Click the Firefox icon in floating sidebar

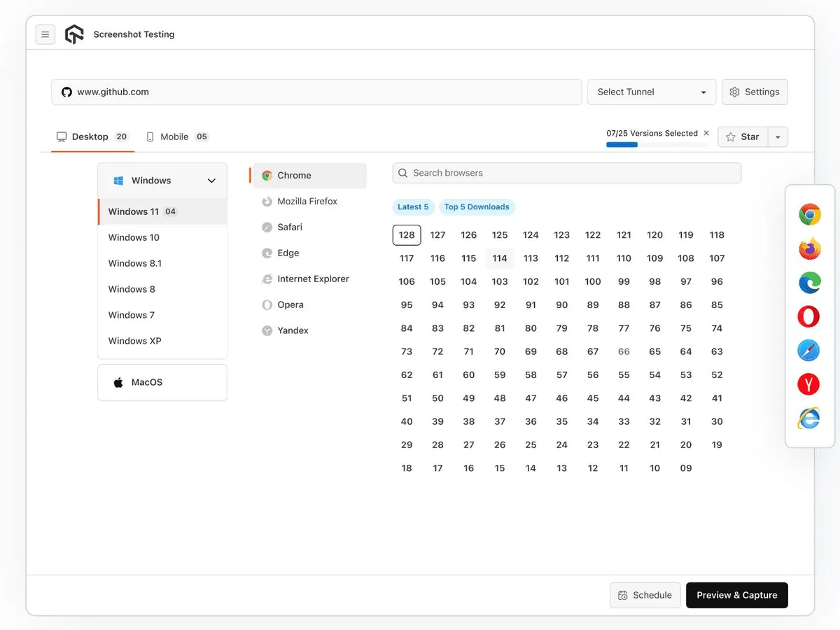click(x=810, y=248)
